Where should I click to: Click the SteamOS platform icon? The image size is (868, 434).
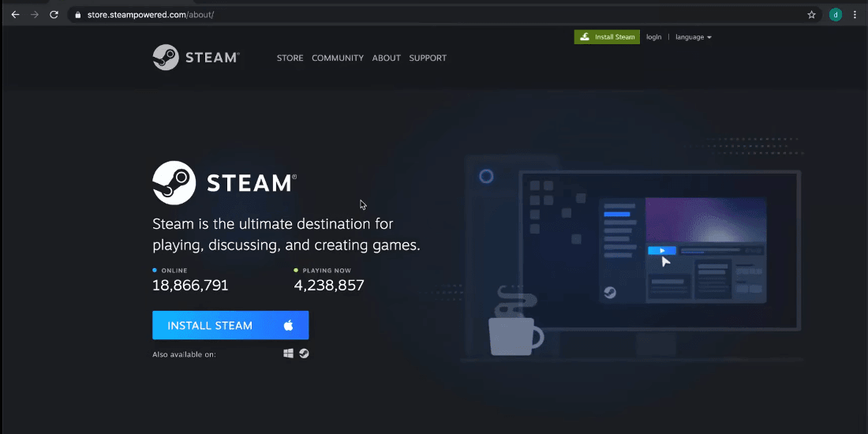coord(304,354)
